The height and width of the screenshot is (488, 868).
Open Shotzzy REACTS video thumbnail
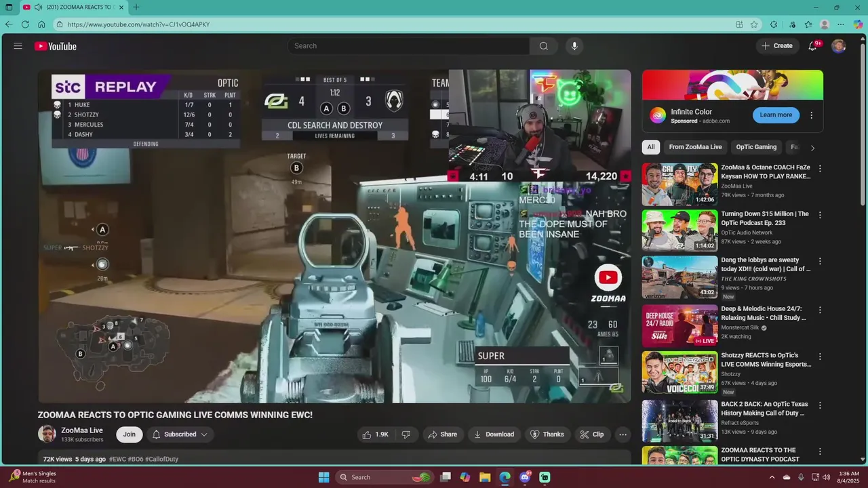[x=679, y=372]
